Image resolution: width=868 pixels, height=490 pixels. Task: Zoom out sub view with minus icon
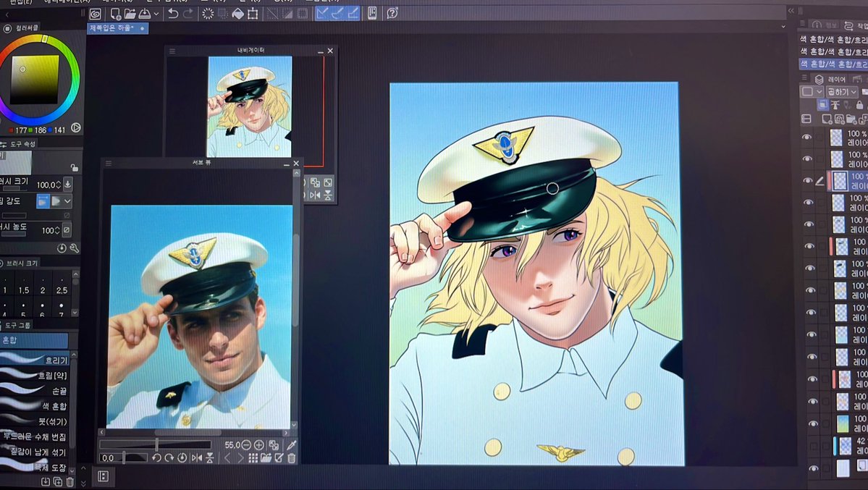(x=246, y=444)
